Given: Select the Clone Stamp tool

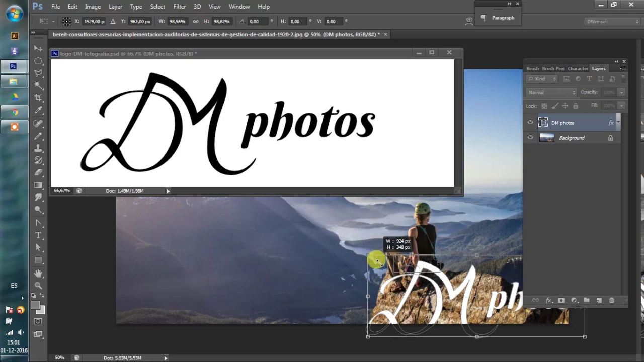Looking at the screenshot, I should tap(38, 148).
